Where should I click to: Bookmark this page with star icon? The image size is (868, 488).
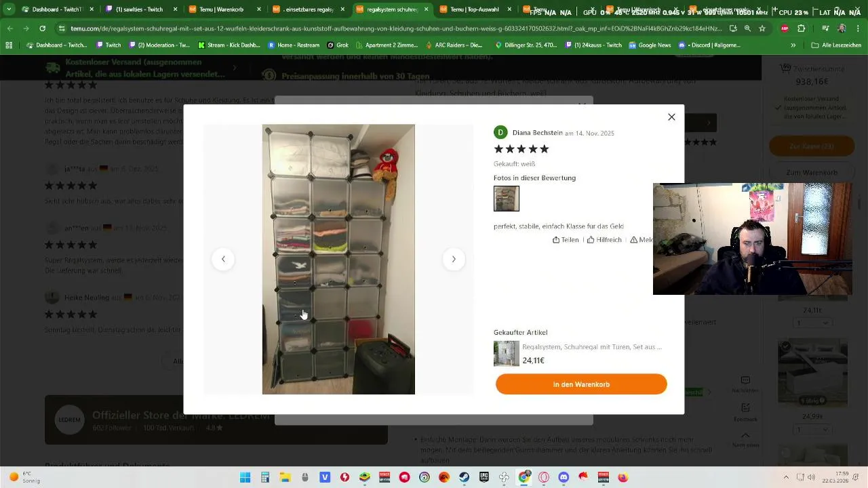coord(762,28)
